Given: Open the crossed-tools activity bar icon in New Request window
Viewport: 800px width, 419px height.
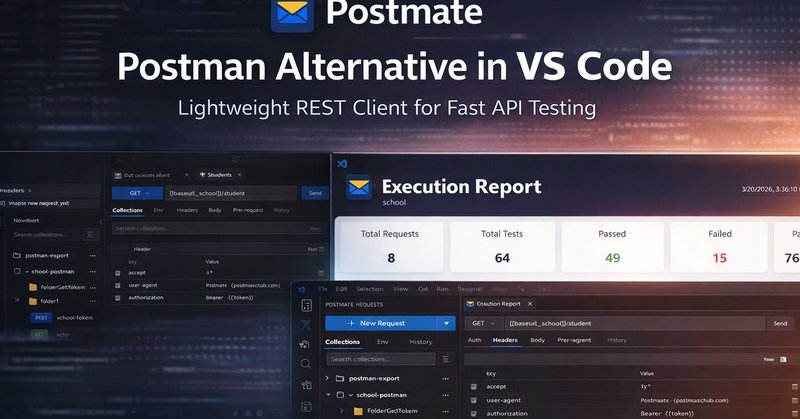Looking at the screenshot, I should [x=306, y=325].
